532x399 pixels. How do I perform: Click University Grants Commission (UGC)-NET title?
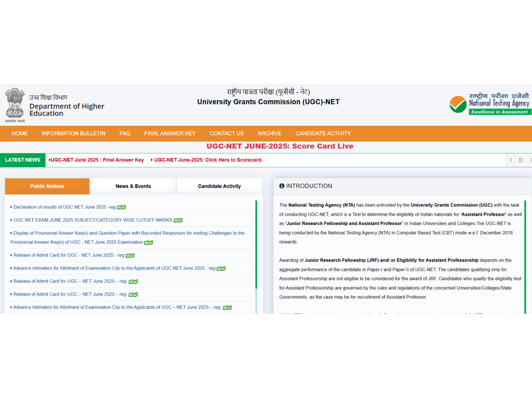pyautogui.click(x=268, y=102)
